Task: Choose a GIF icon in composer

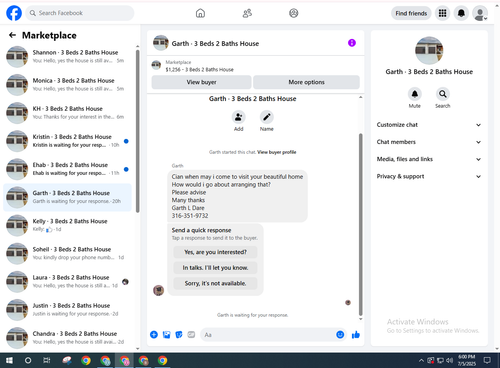Action: pyautogui.click(x=191, y=335)
